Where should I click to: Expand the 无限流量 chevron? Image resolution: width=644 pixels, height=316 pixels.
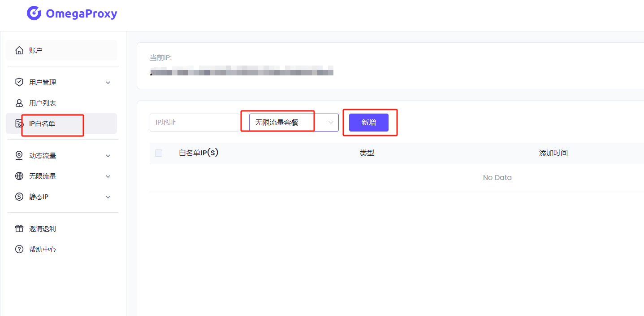tap(108, 176)
